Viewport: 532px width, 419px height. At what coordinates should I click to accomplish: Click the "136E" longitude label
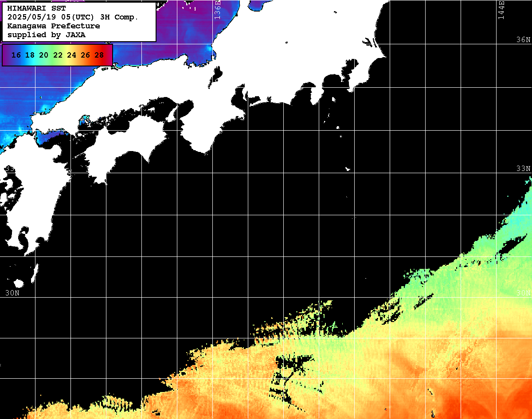tap(217, 10)
